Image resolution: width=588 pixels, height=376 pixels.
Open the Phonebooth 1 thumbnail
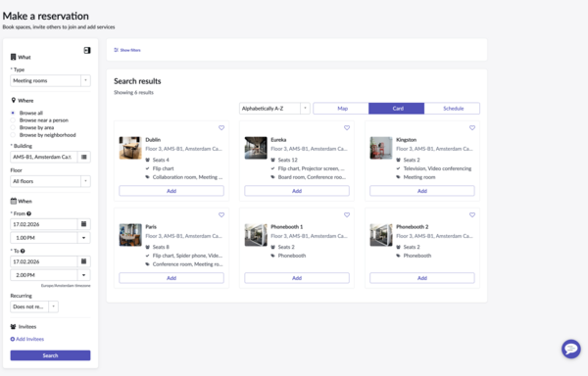256,235
